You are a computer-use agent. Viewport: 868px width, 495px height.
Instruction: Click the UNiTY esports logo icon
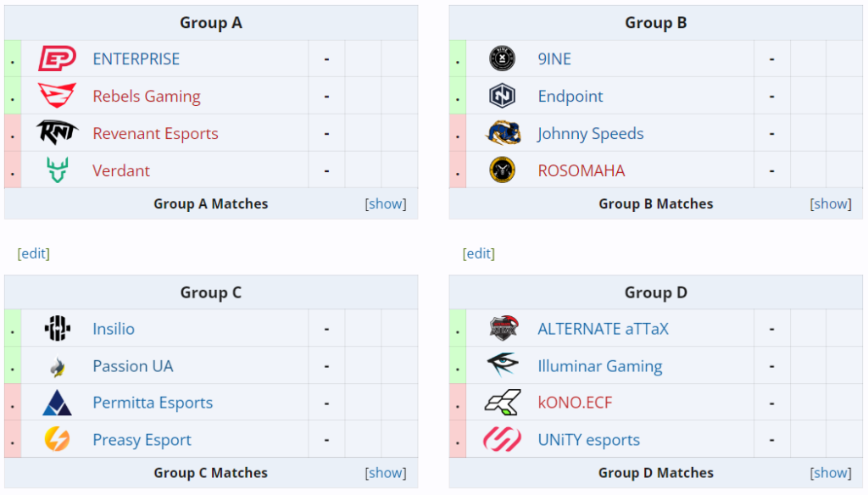(502, 440)
